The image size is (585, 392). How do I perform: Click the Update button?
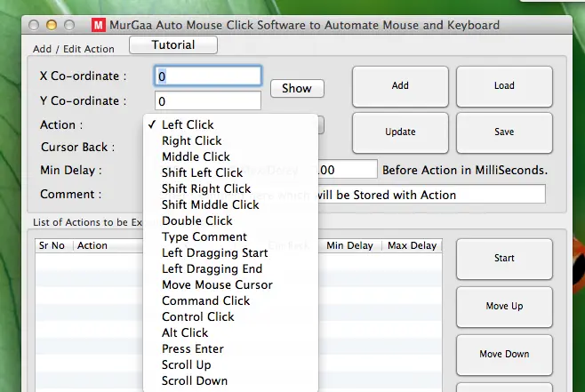click(x=400, y=132)
